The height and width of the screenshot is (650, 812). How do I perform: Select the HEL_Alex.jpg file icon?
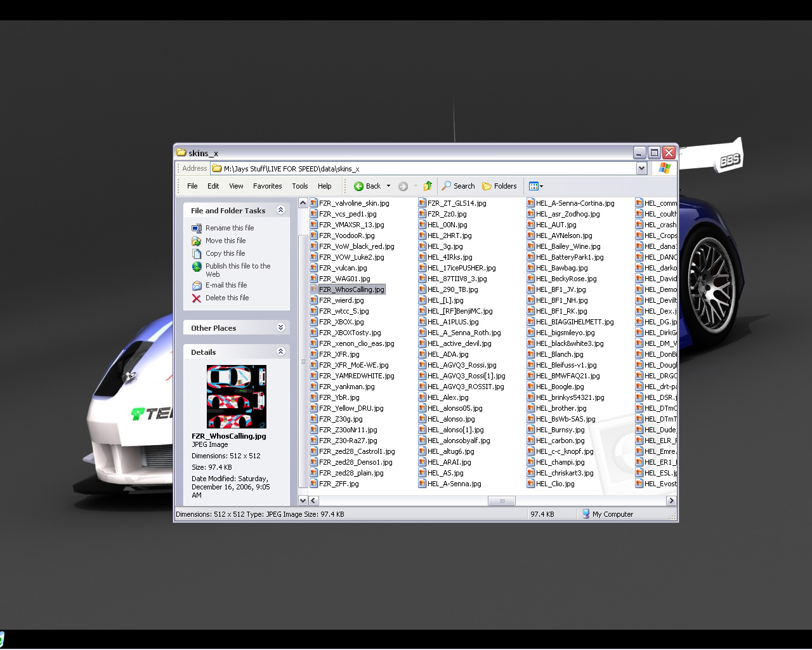[422, 397]
